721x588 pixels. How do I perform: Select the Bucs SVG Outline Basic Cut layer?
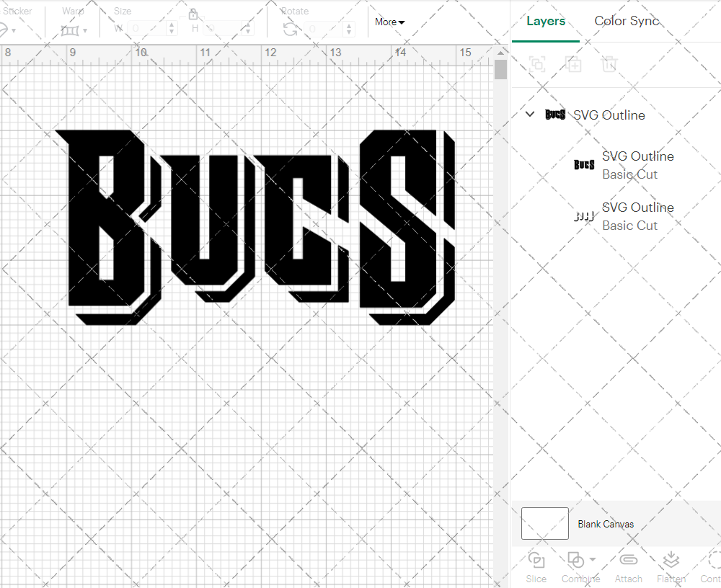click(x=638, y=165)
